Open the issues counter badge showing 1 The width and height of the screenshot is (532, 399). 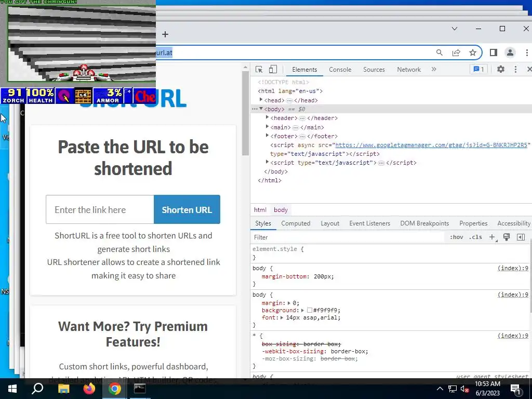(478, 69)
